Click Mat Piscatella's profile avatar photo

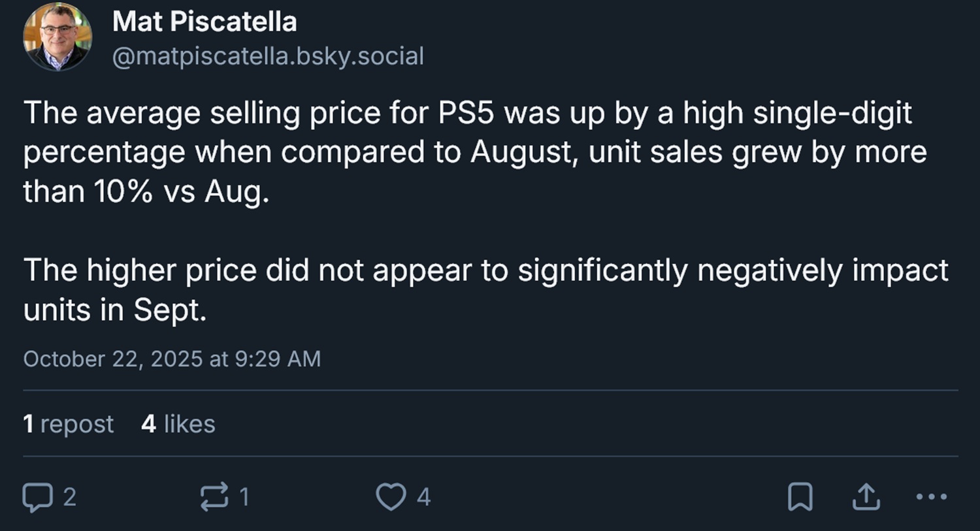pyautogui.click(x=57, y=37)
